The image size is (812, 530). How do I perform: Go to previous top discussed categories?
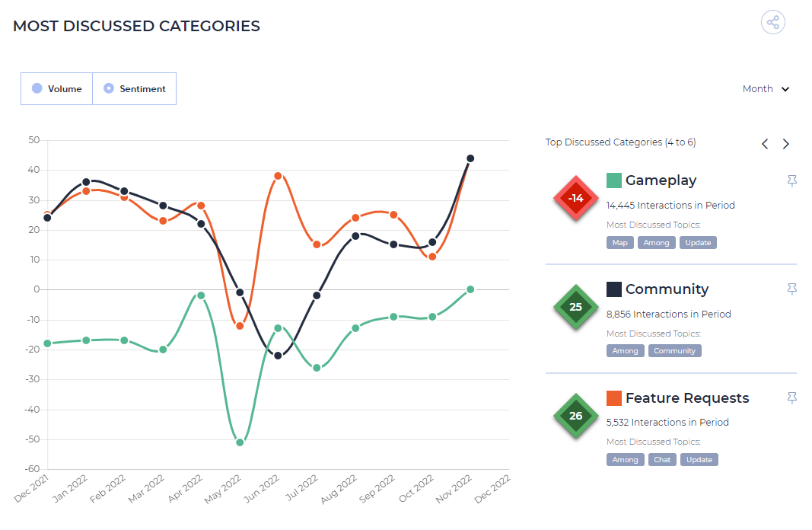(x=765, y=144)
